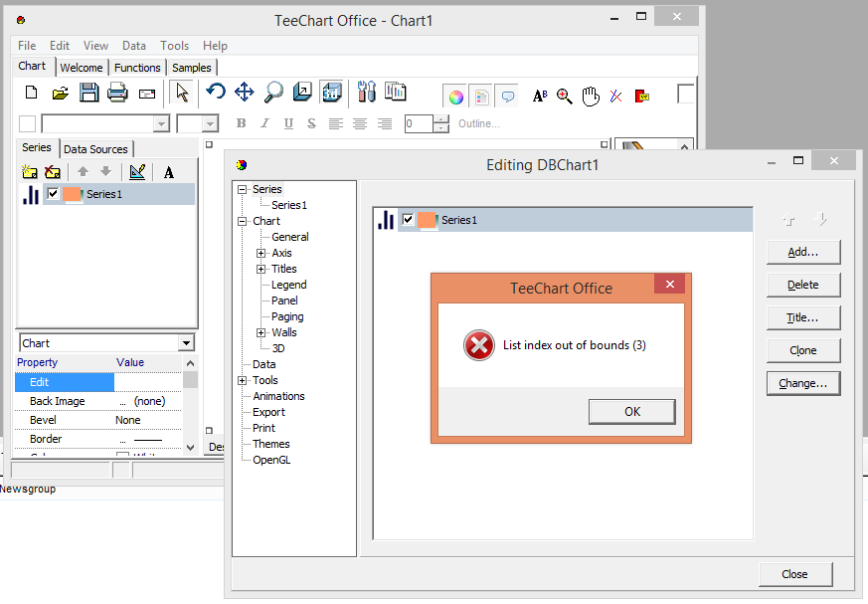Open the font size dropdown
The image size is (868, 604).
[x=210, y=123]
